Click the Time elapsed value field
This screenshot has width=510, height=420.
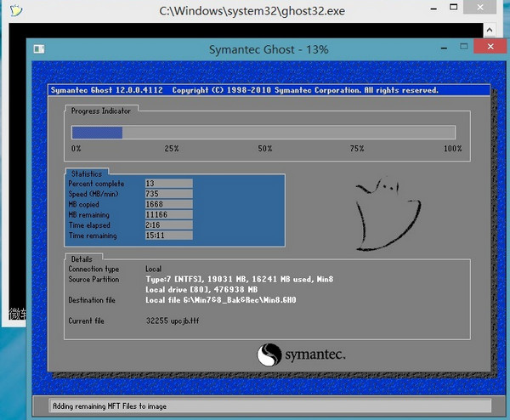[x=168, y=225]
